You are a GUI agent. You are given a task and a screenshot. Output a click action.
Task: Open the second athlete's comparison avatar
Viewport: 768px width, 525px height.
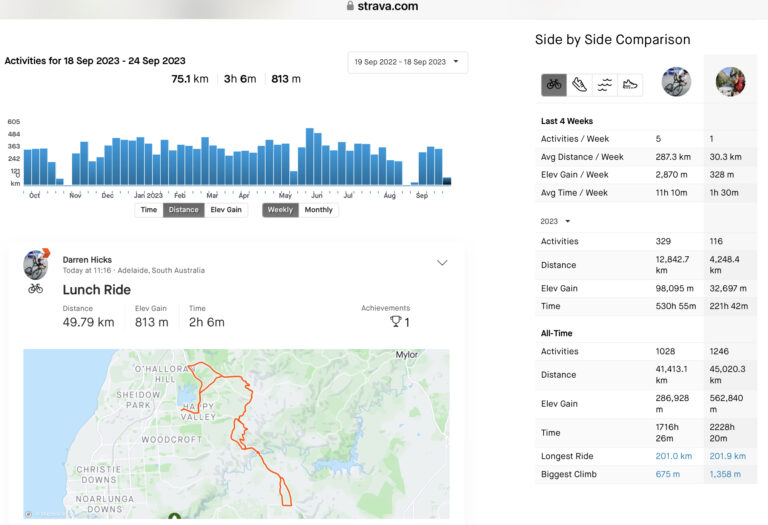(x=730, y=82)
